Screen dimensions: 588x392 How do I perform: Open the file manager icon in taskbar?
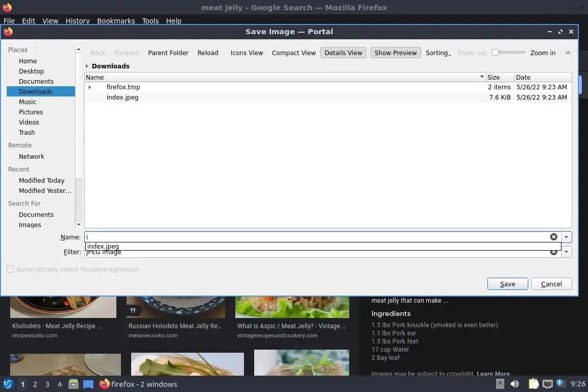click(73, 384)
